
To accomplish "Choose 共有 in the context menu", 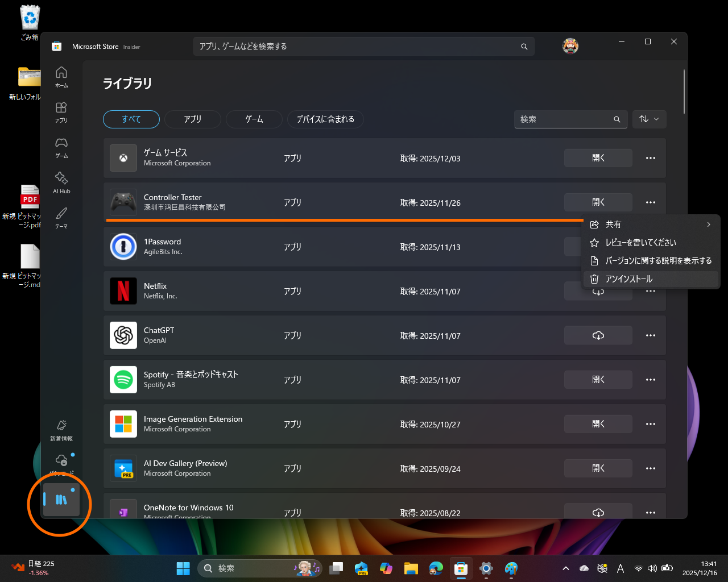I will coord(651,225).
